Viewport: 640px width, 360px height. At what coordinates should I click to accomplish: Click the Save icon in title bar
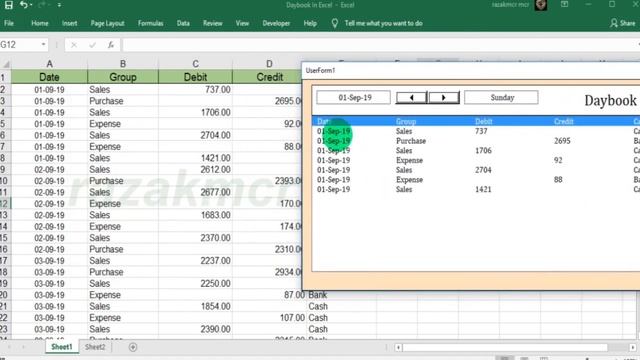pyautogui.click(x=8, y=5)
